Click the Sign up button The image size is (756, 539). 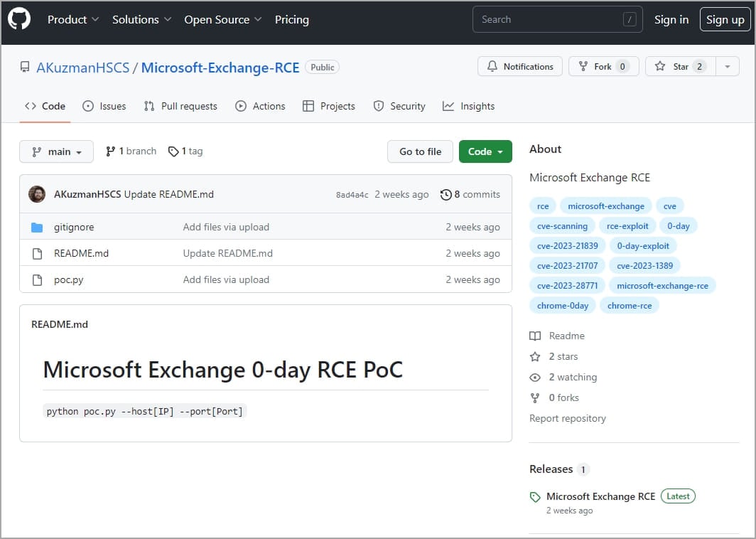point(725,19)
